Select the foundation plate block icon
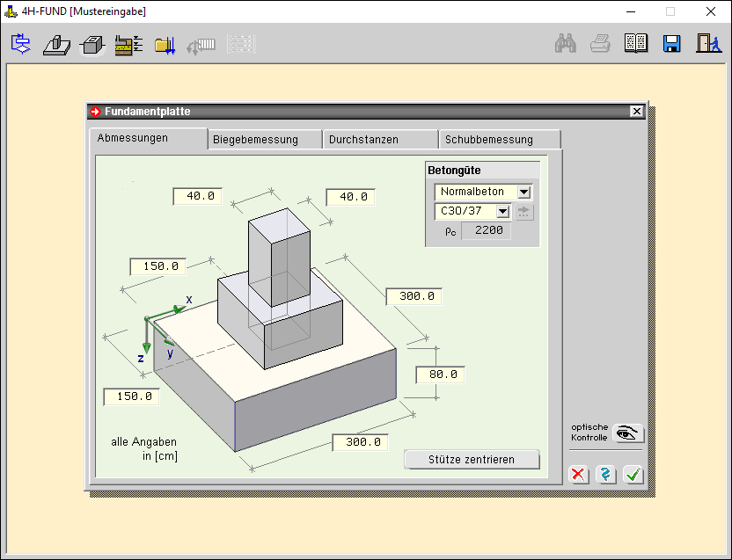The image size is (732, 560). [x=92, y=44]
